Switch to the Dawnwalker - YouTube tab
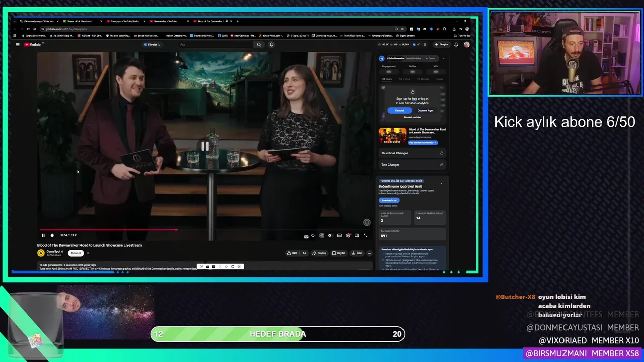This screenshot has height=362, width=644. click(x=169, y=21)
